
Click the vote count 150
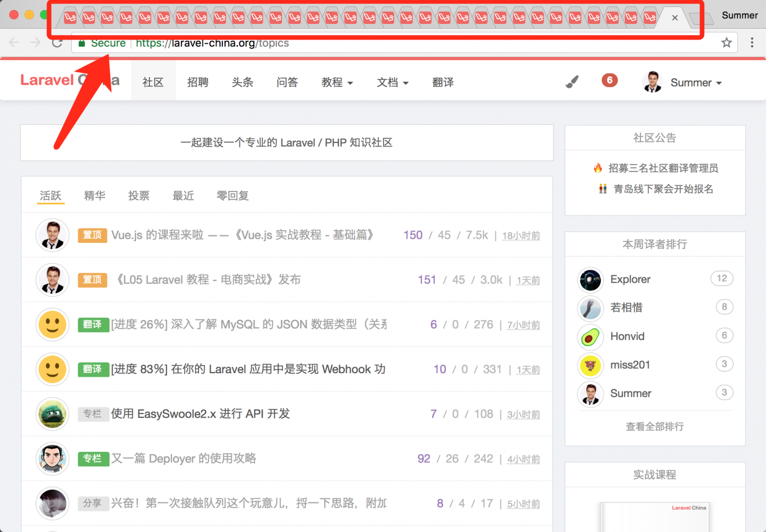pyautogui.click(x=413, y=235)
